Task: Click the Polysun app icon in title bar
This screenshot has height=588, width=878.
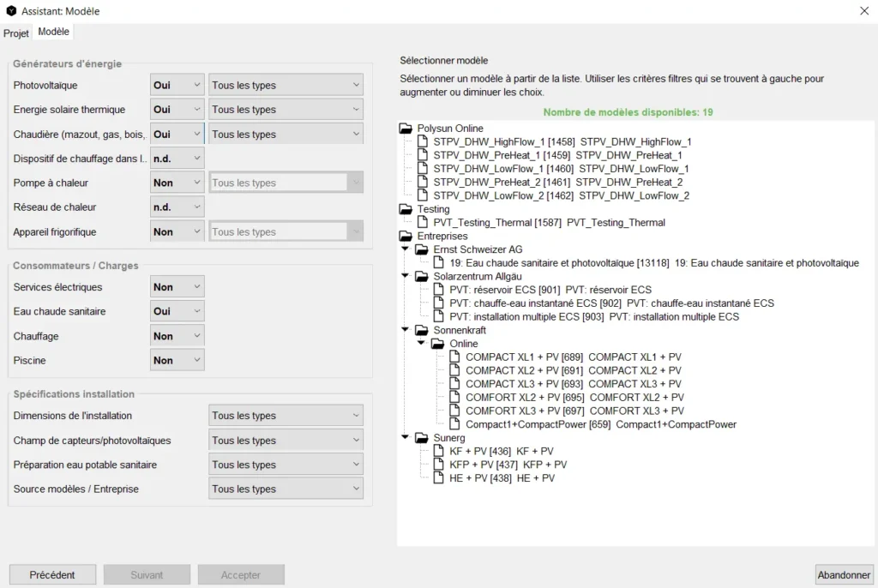Action: point(10,11)
